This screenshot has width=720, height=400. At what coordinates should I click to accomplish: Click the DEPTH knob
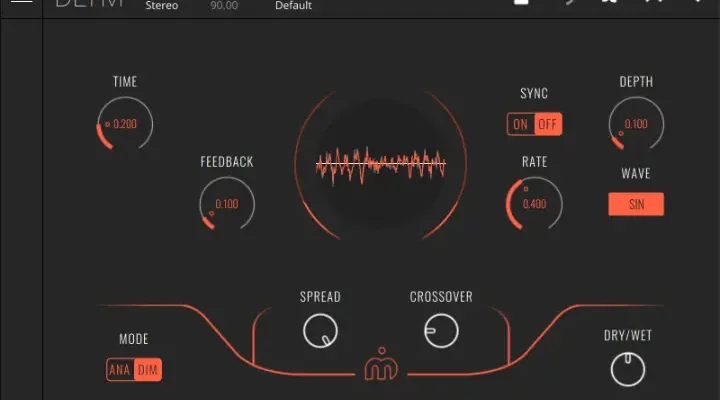point(635,125)
